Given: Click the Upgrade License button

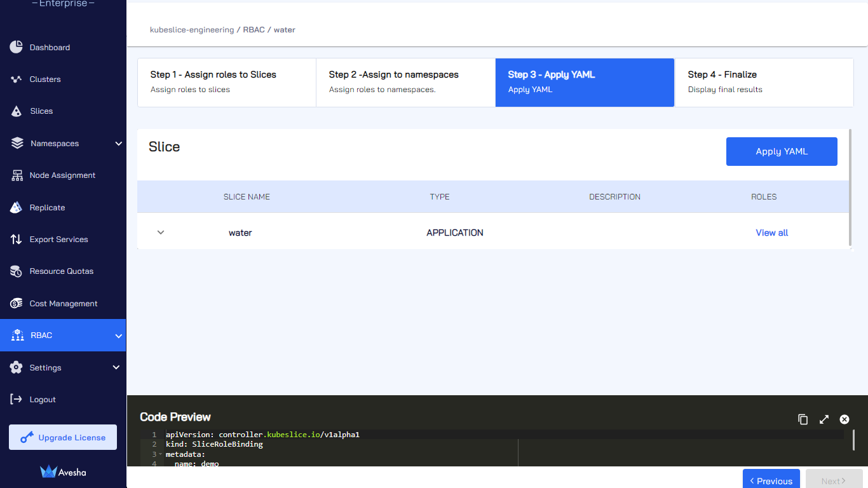Looking at the screenshot, I should [x=63, y=437].
